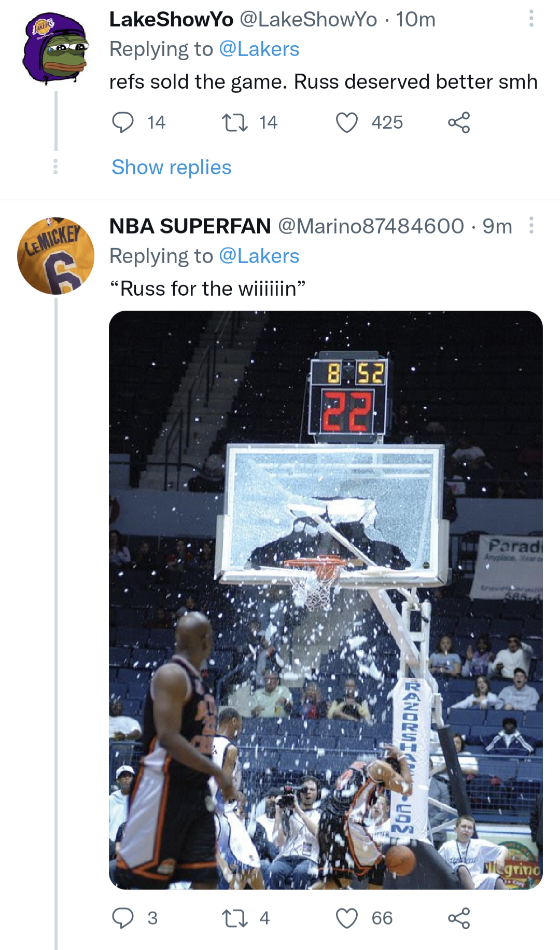The height and width of the screenshot is (950, 560).
Task: Share LakeShowYo's tweet
Action: pos(459,123)
